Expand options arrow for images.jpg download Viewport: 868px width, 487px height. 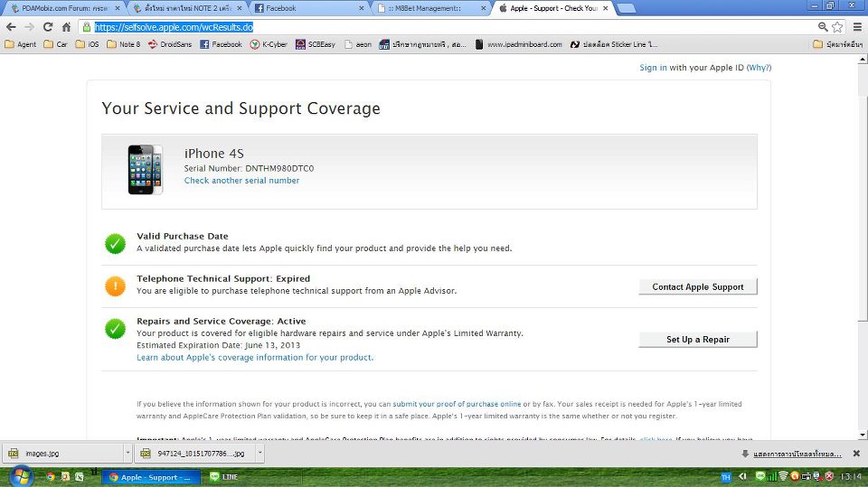[127, 454]
